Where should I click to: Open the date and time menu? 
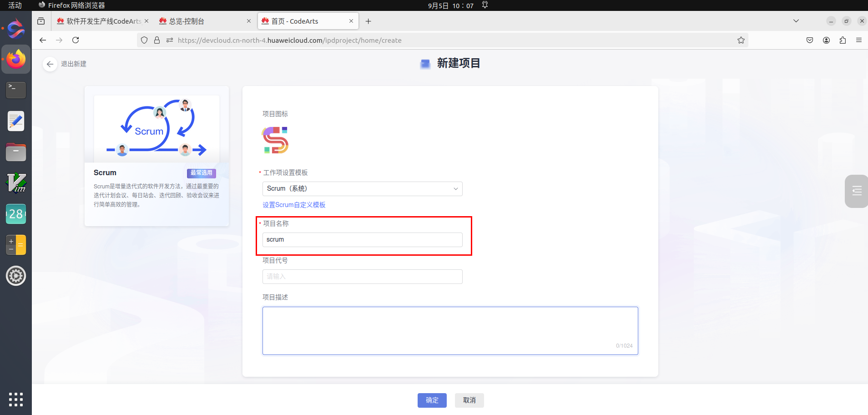pyautogui.click(x=451, y=5)
